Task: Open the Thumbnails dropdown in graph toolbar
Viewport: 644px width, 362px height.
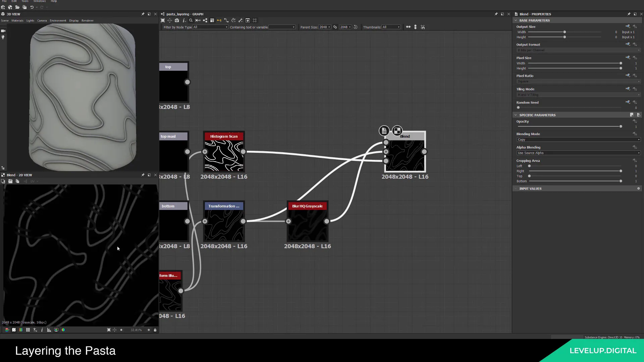Action: point(391,27)
